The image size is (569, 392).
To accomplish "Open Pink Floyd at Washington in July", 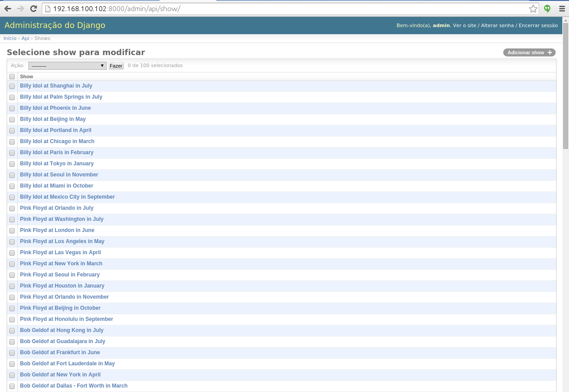I will coord(62,219).
